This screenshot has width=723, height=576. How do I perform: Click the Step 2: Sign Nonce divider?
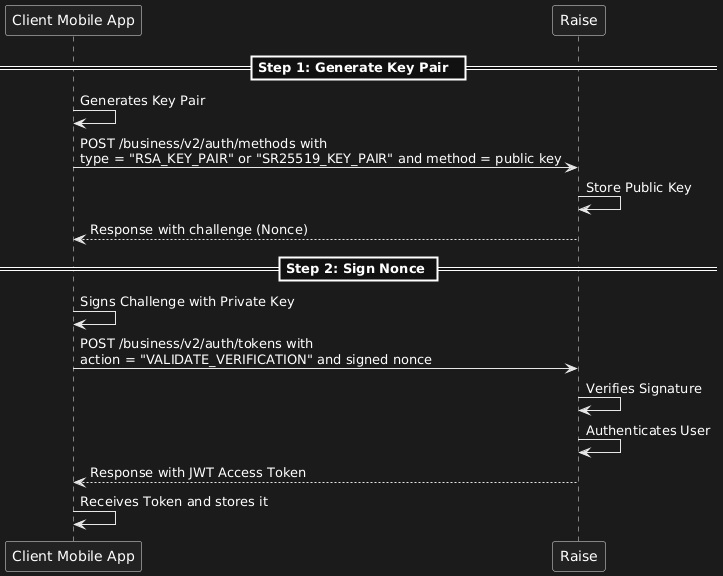(359, 269)
